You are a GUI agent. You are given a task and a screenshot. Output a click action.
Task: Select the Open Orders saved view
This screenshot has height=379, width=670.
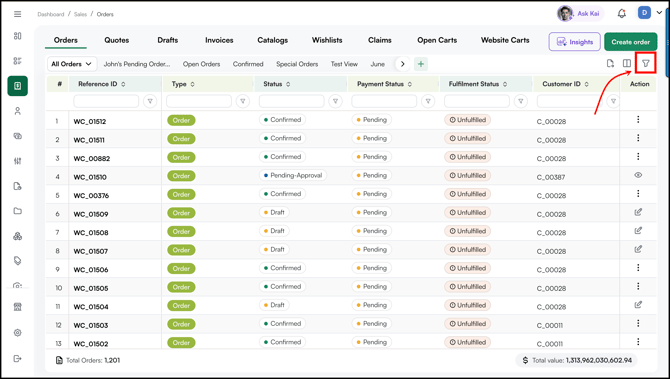[201, 64]
